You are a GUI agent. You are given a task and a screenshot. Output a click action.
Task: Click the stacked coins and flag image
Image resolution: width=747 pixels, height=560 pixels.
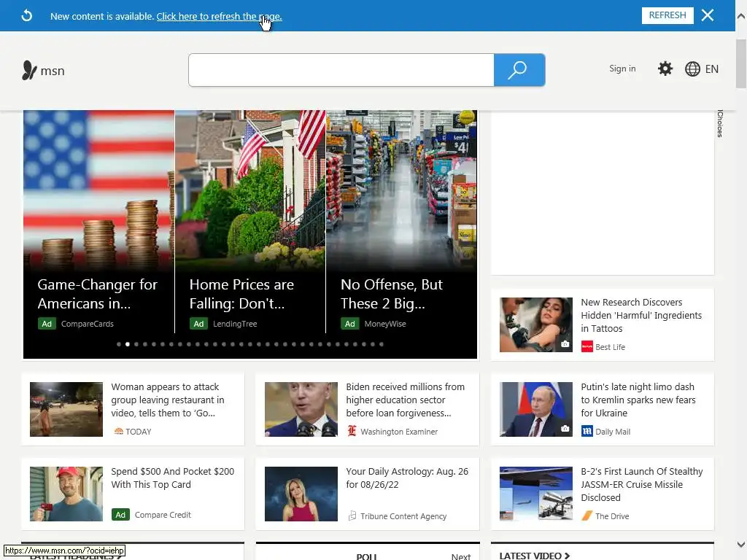[98, 190]
